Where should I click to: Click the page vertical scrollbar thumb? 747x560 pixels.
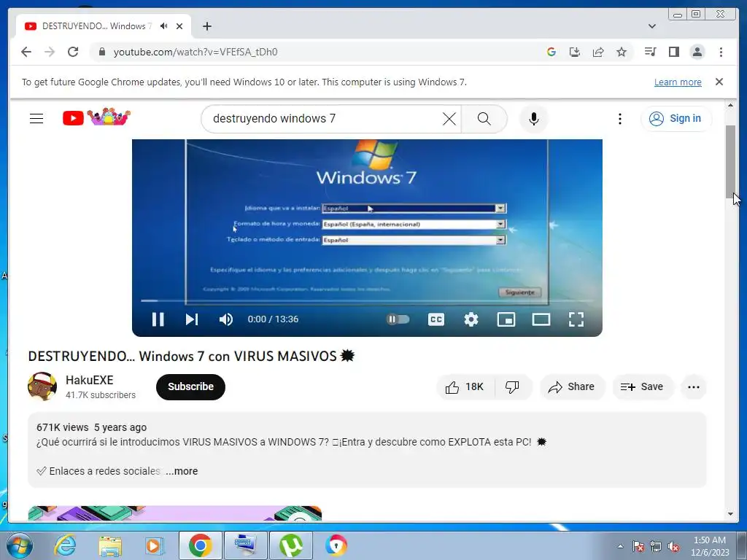731,162
